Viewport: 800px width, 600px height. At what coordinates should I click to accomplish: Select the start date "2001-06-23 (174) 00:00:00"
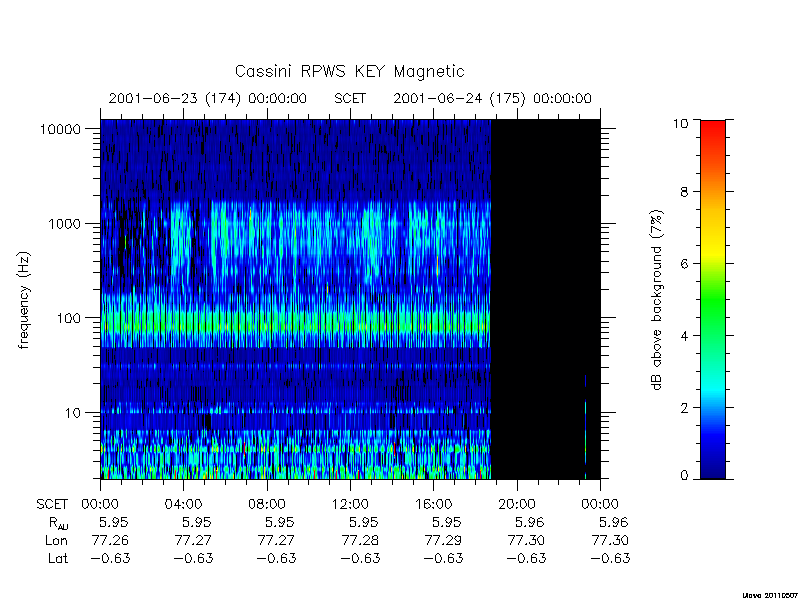208,98
